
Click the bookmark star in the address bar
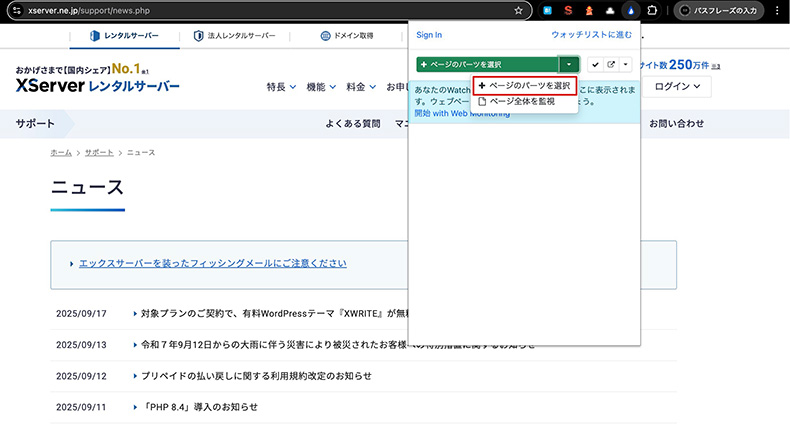tap(518, 10)
